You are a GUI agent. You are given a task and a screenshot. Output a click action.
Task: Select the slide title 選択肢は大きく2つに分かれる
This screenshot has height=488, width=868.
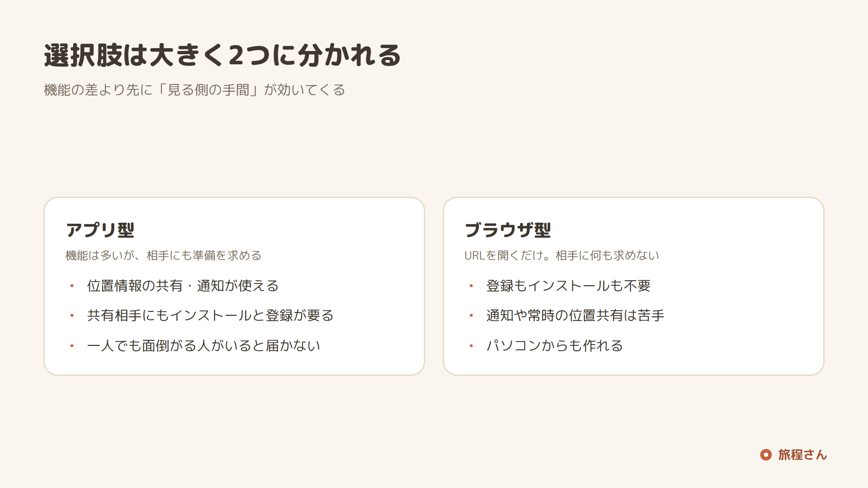pos(222,55)
